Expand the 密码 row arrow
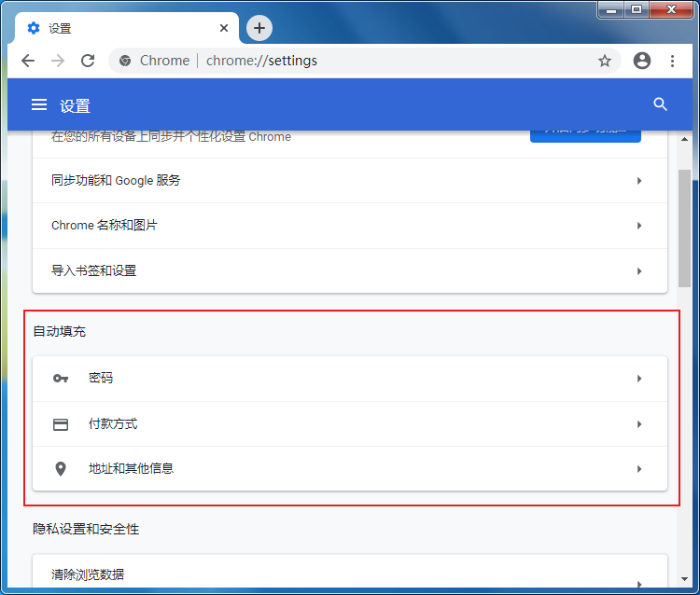The width and height of the screenshot is (700, 595). (x=639, y=379)
